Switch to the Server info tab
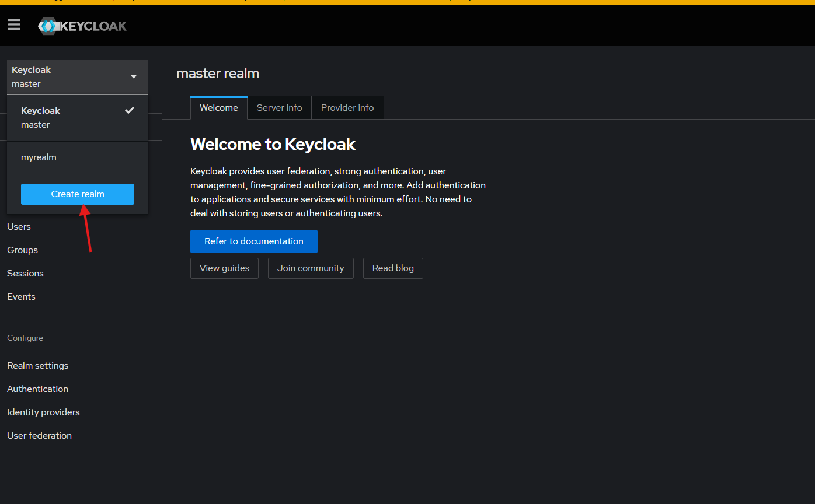The image size is (815, 504). 280,108
